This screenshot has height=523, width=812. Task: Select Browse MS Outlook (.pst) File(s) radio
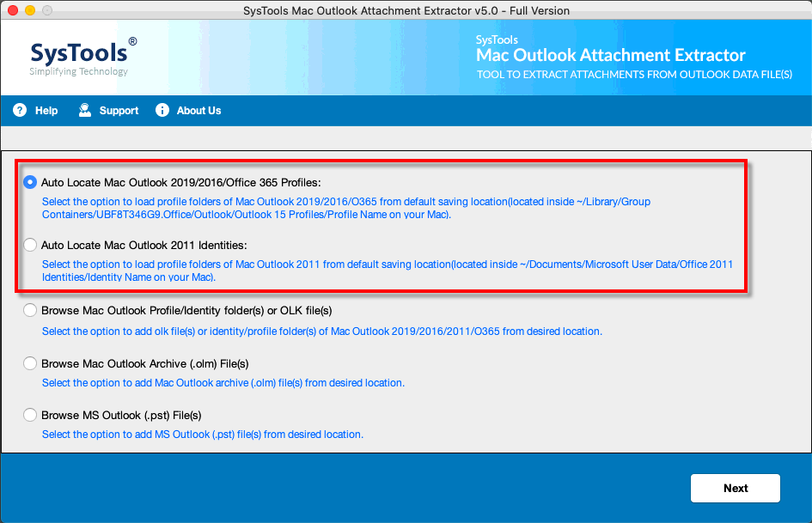[30, 416]
